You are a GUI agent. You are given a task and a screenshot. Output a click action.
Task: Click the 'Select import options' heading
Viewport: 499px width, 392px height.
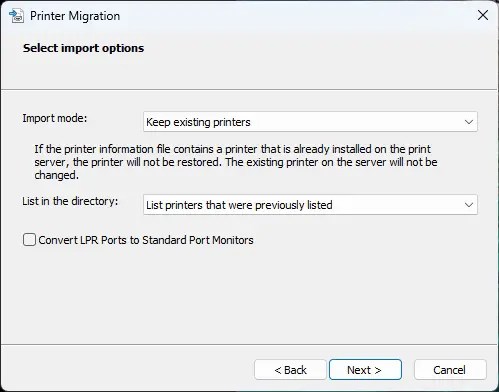click(x=83, y=48)
